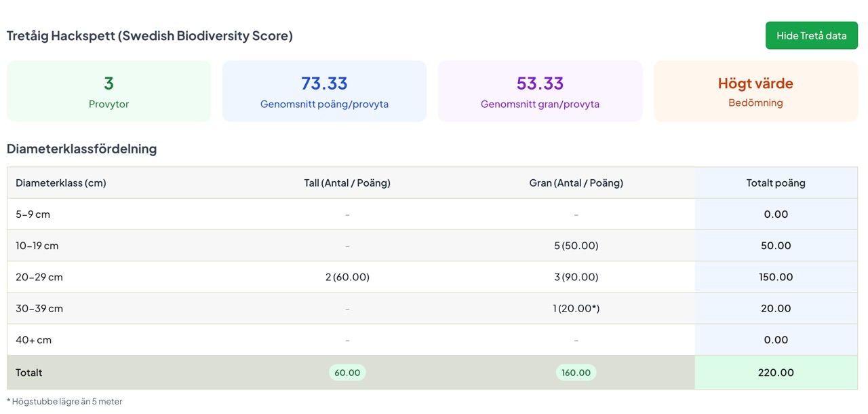The image size is (868, 414).
Task: Click the Gran (Antal / Poäng) column header
Action: [x=576, y=183]
